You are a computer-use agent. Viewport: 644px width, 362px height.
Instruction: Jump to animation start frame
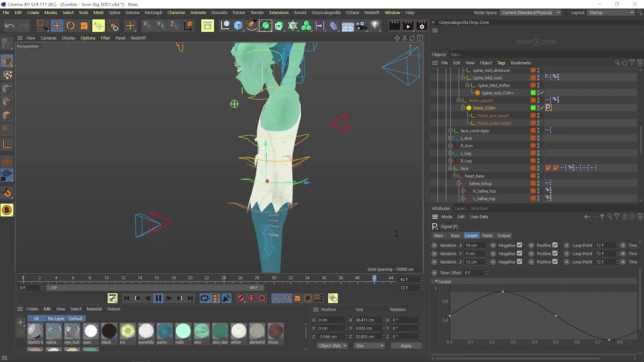tap(126, 298)
